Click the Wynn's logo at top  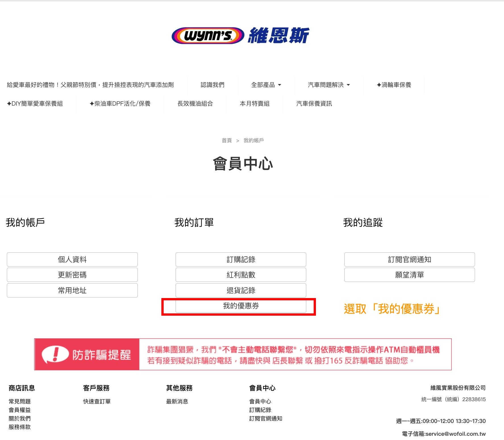coord(240,36)
